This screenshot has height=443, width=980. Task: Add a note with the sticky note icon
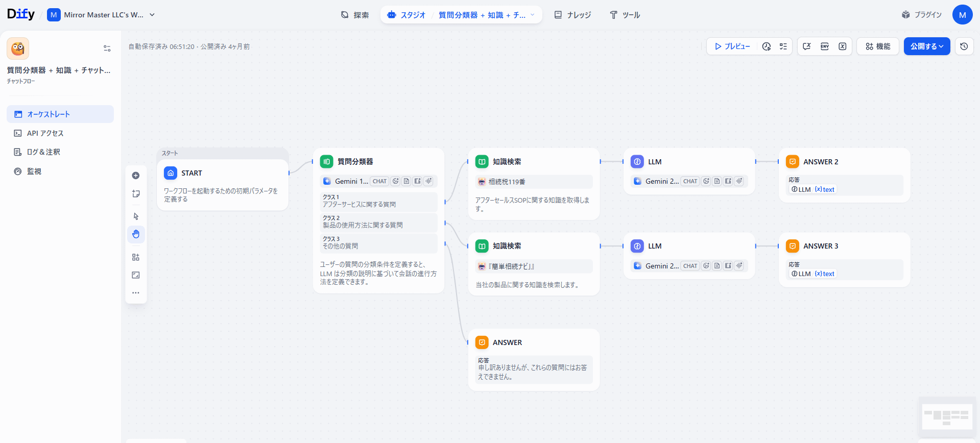136,194
